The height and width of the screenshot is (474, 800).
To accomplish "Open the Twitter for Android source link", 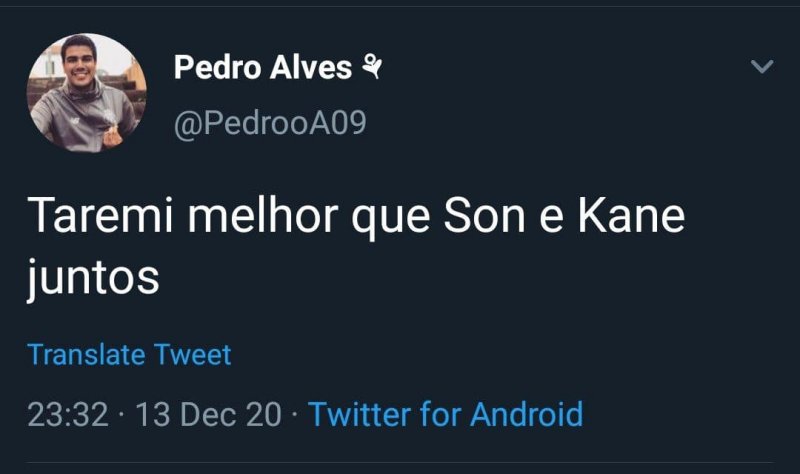I will pos(445,413).
